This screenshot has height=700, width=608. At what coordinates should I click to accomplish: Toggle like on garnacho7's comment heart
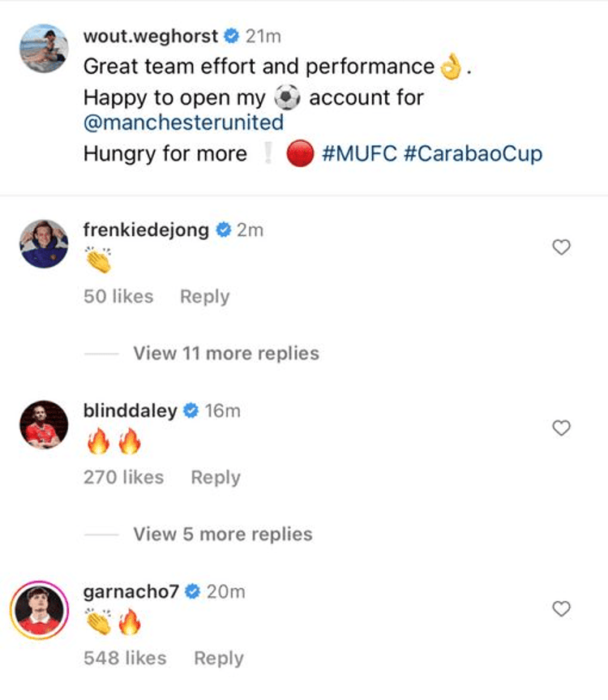click(x=561, y=609)
